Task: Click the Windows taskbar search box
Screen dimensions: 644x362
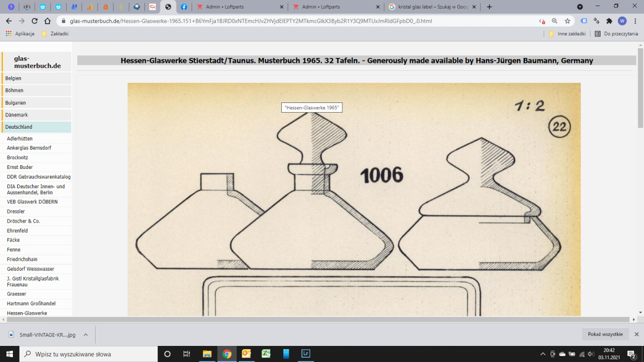Action: coord(89,354)
